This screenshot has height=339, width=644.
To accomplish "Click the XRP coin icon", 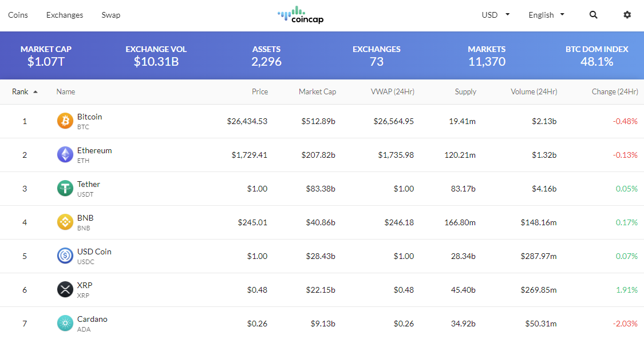I will 65,289.
